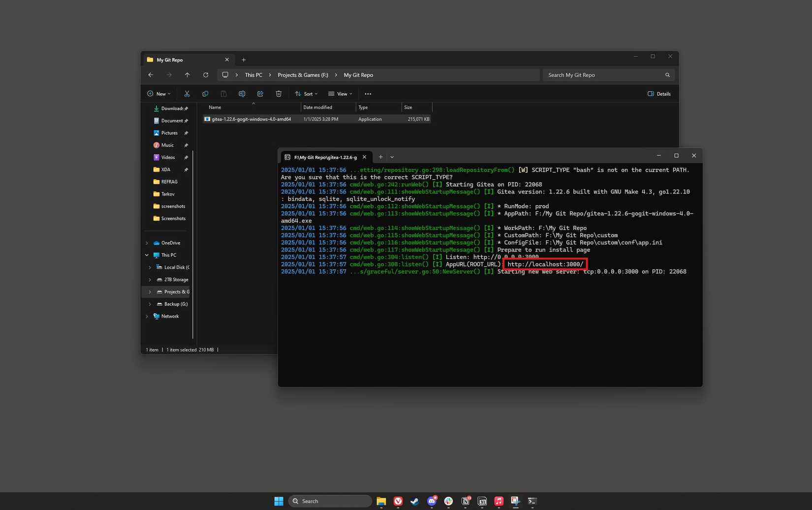The height and width of the screenshot is (510, 812).
Task: Click the Search My Git Repo field
Action: coord(604,75)
